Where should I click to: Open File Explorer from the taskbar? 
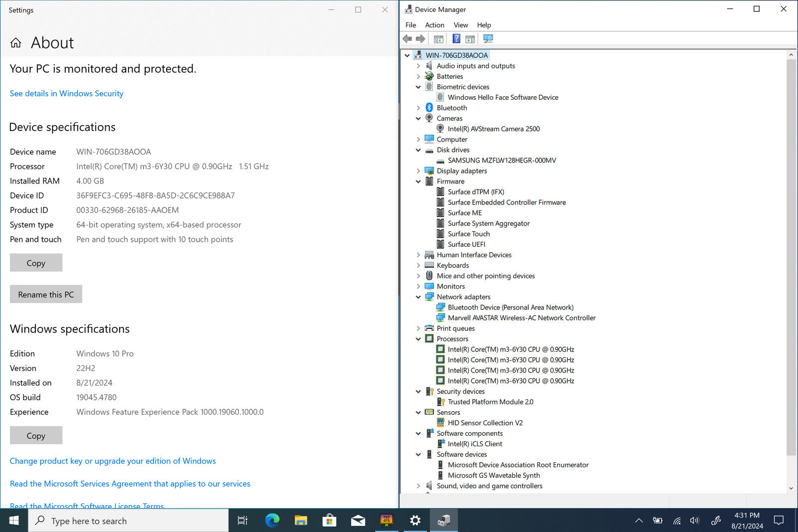point(301,521)
